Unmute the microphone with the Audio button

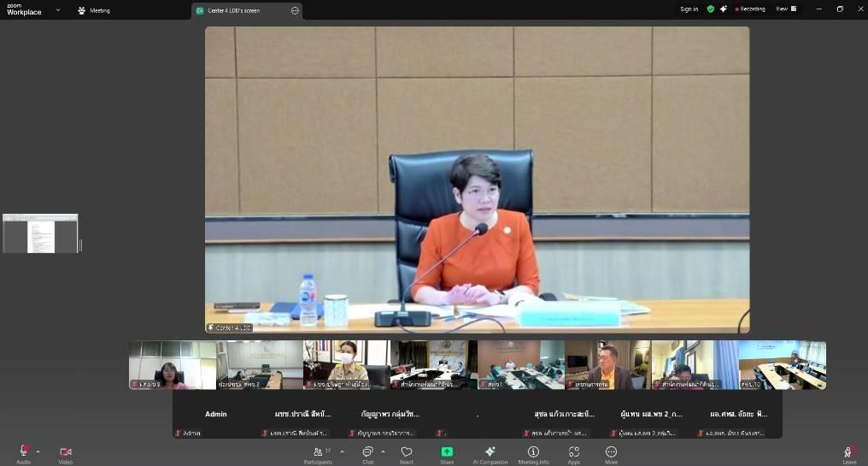pos(23,452)
